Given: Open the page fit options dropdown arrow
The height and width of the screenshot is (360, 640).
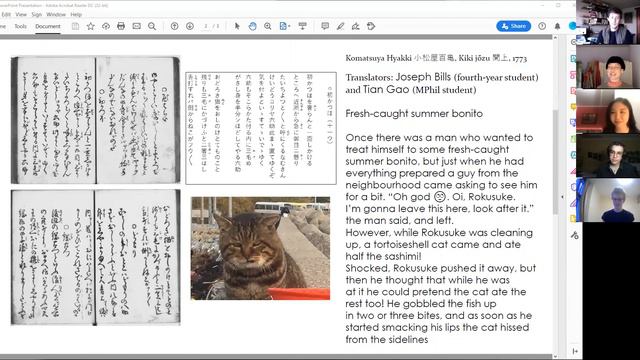Looking at the screenshot, I should point(289,27).
